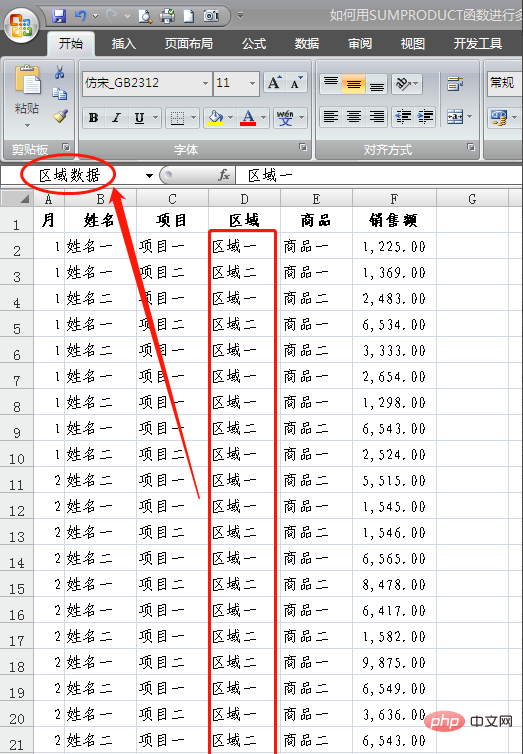Open the 对齐方式 alignment dialog launcher
Viewport: 523px width, 754px height.
tap(471, 147)
